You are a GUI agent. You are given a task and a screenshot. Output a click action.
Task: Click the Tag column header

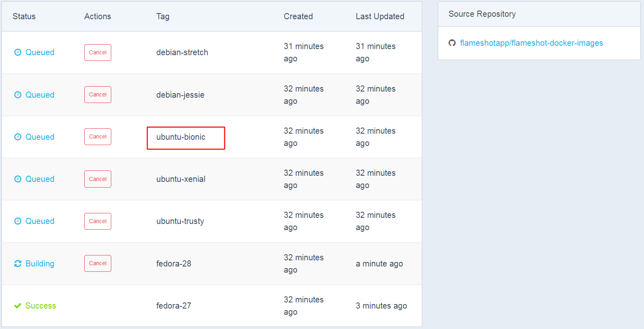tap(163, 16)
